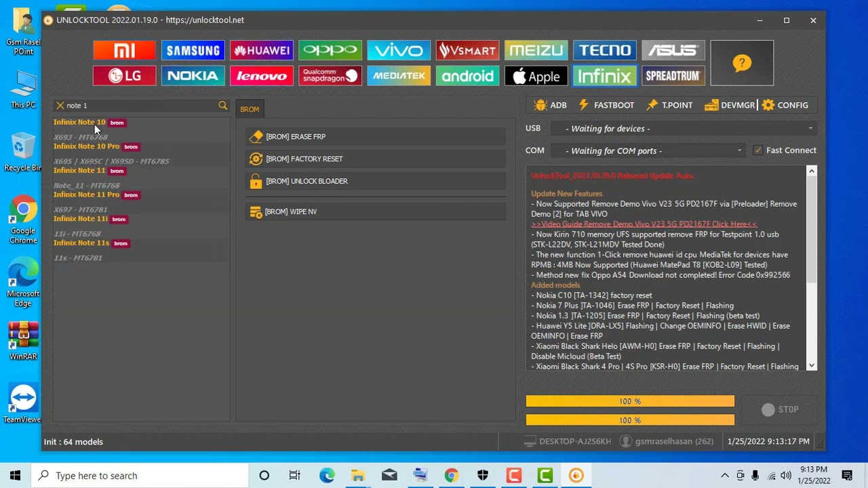Click the STOP button
Screen dimensions: 868x488
tap(780, 409)
